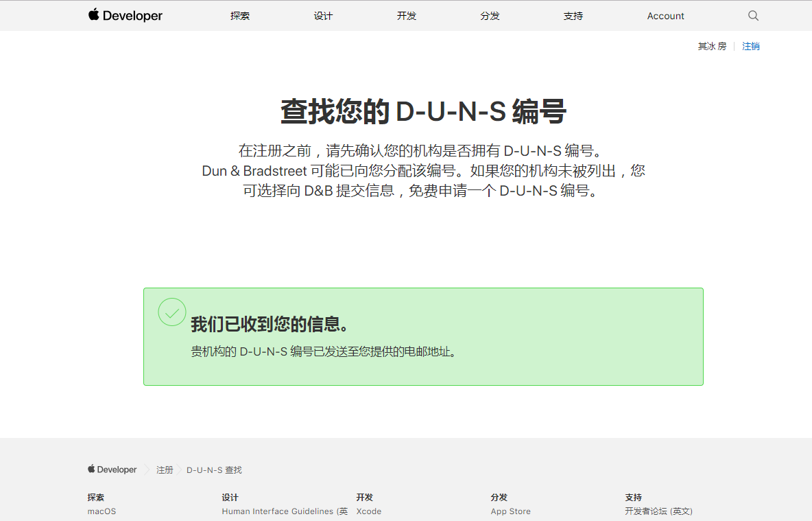
Task: Open the 设计 menu in top navigation
Action: point(323,16)
